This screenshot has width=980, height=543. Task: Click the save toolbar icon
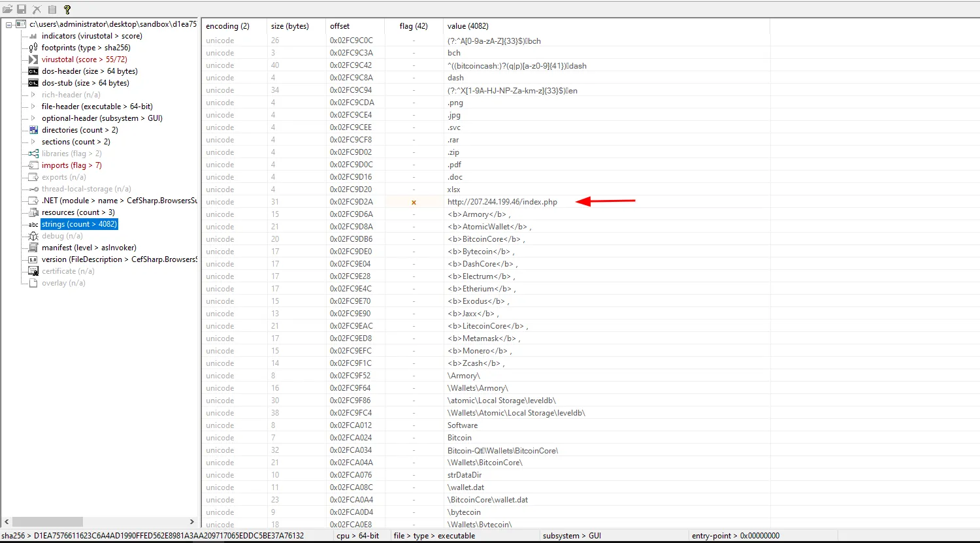pos(22,9)
